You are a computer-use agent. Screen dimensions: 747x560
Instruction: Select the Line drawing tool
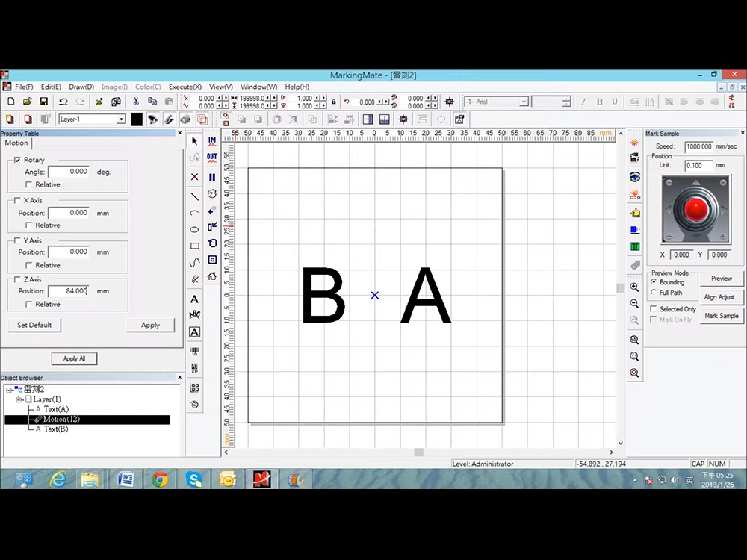[x=194, y=196]
